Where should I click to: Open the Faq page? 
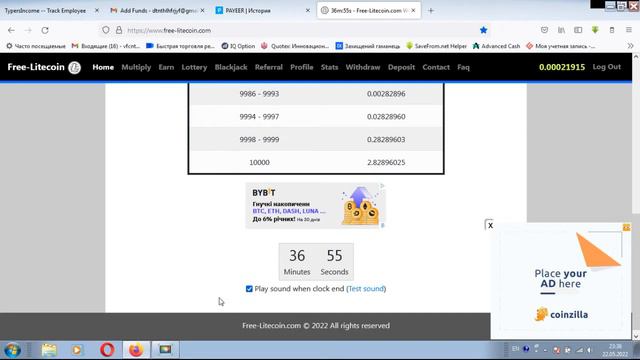[463, 67]
